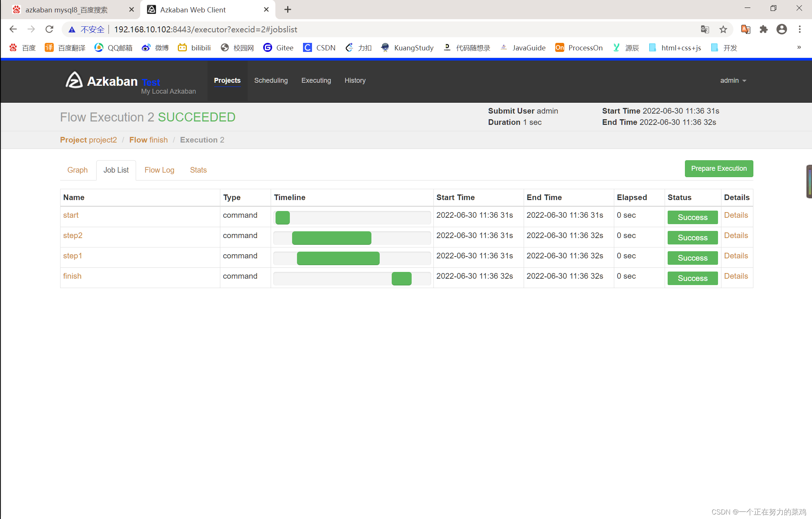Open the Gitee bookmark

point(279,48)
